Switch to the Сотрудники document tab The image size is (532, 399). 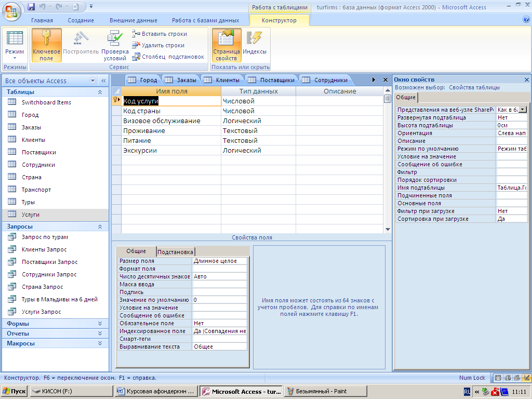click(x=325, y=80)
